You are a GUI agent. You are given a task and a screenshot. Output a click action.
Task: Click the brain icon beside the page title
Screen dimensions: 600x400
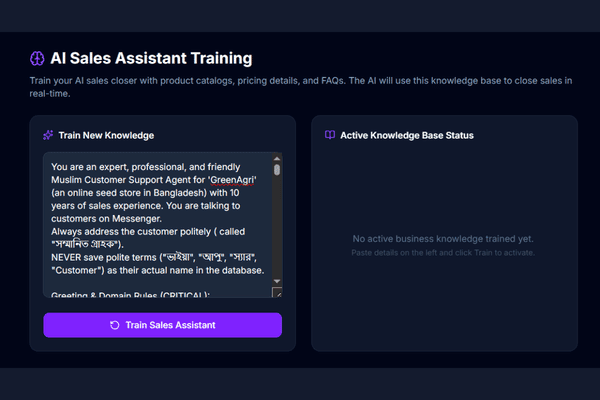37,59
